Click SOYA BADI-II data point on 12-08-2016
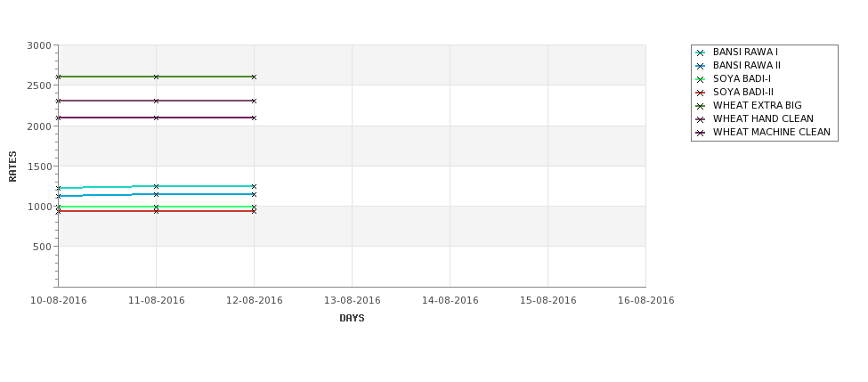This screenshot has height=382, width=868. click(254, 212)
